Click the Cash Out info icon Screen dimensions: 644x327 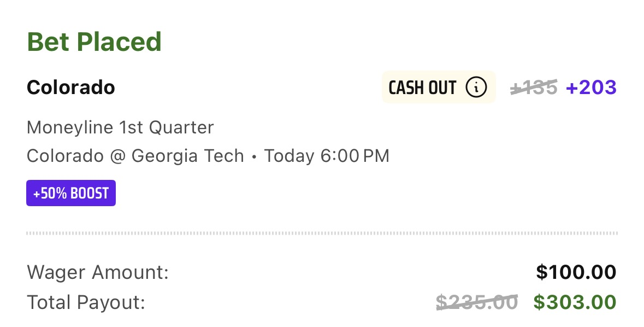(476, 87)
